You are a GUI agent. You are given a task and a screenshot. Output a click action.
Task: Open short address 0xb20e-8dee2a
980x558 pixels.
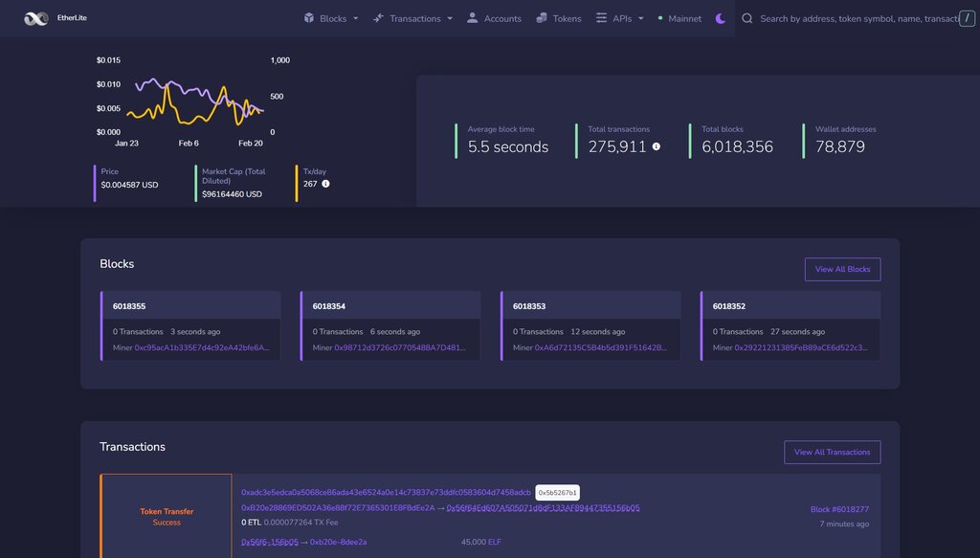338,542
